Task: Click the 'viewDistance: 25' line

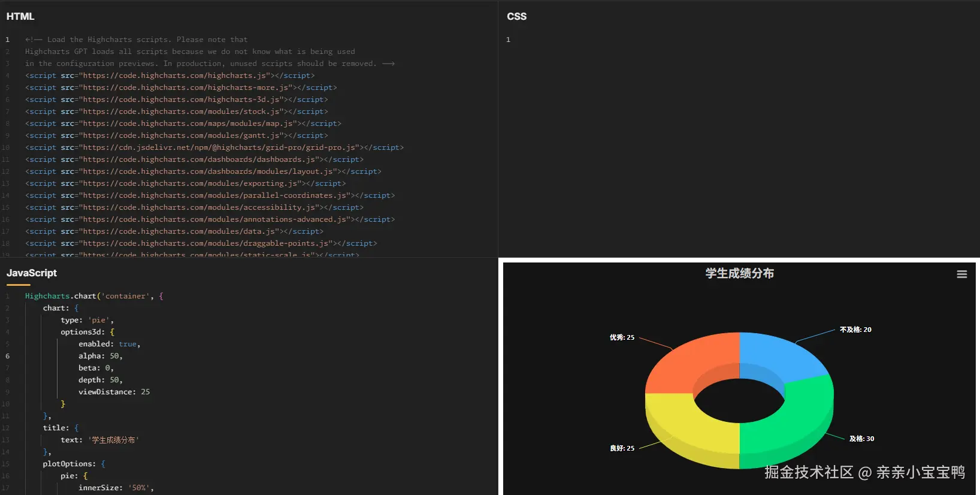Action: 114,392
